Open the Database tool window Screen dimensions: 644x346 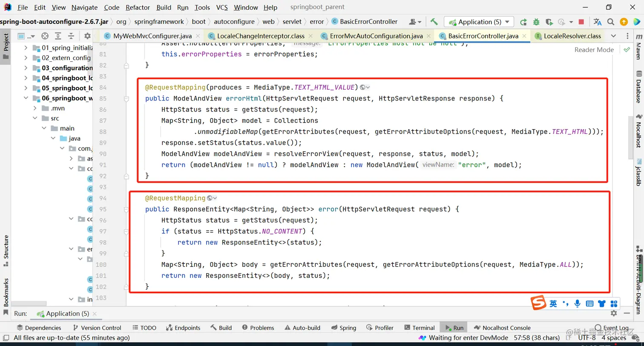[638, 87]
